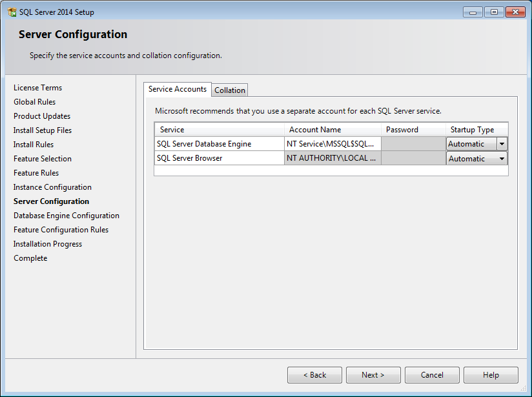Screen dimensions: 532x397
Task: Click the SQL Server Browser account name cell
Action: tap(332, 158)
